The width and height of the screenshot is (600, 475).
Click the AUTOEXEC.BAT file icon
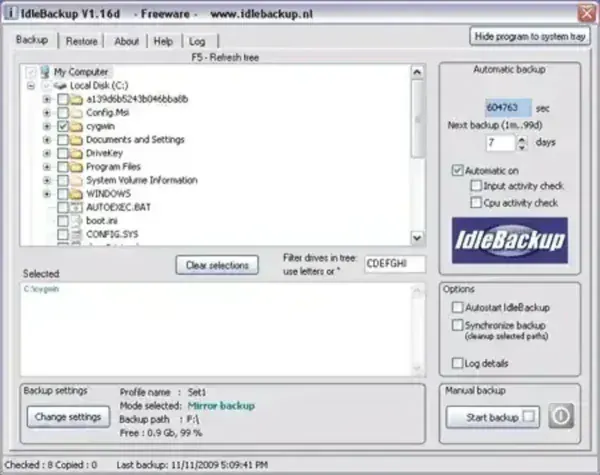pyautogui.click(x=77, y=207)
